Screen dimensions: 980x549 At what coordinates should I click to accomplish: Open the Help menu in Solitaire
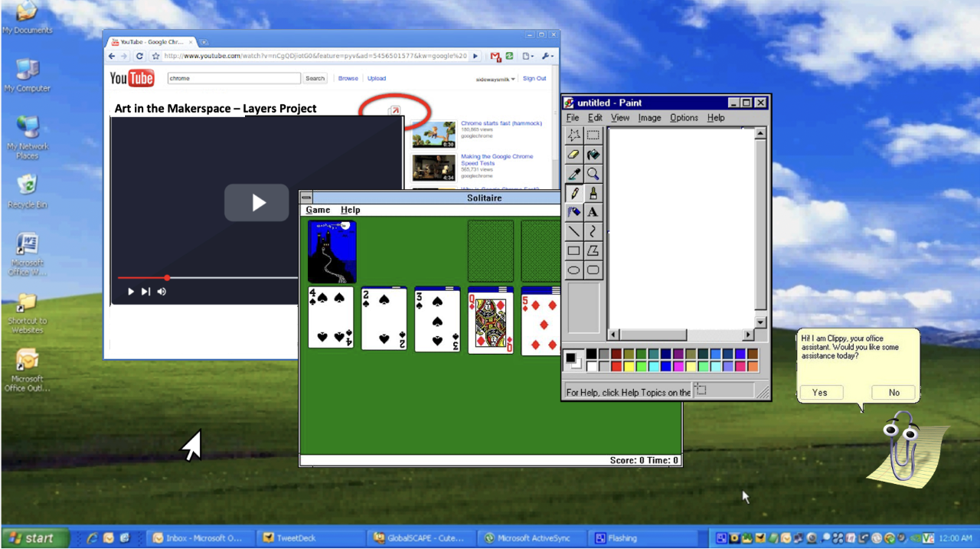coord(350,210)
